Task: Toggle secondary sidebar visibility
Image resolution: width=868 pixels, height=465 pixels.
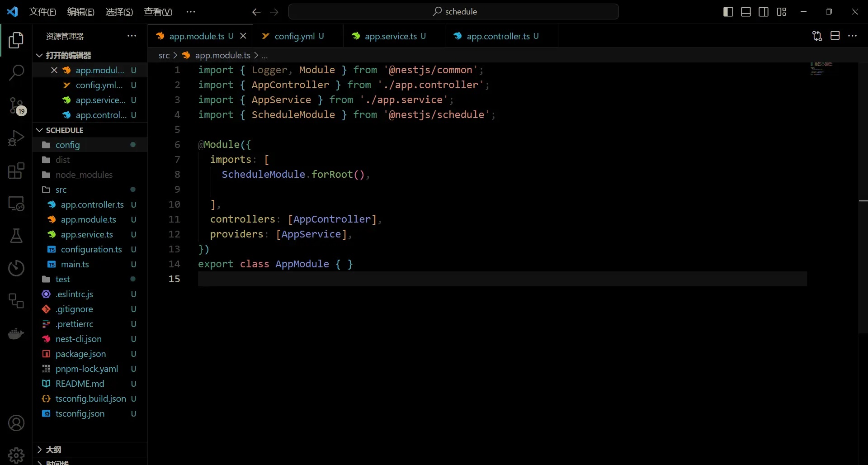Action: pyautogui.click(x=764, y=12)
